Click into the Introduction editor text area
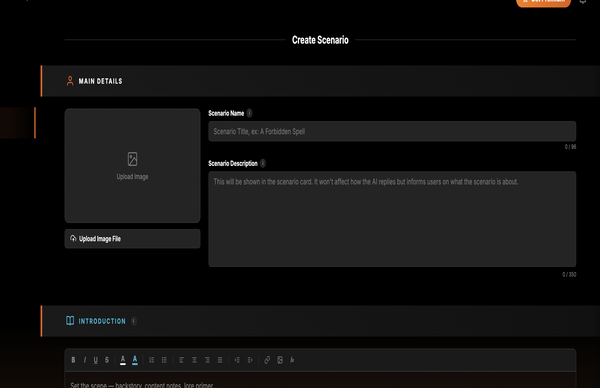Screen dimensions: 600x388 [320, 381]
